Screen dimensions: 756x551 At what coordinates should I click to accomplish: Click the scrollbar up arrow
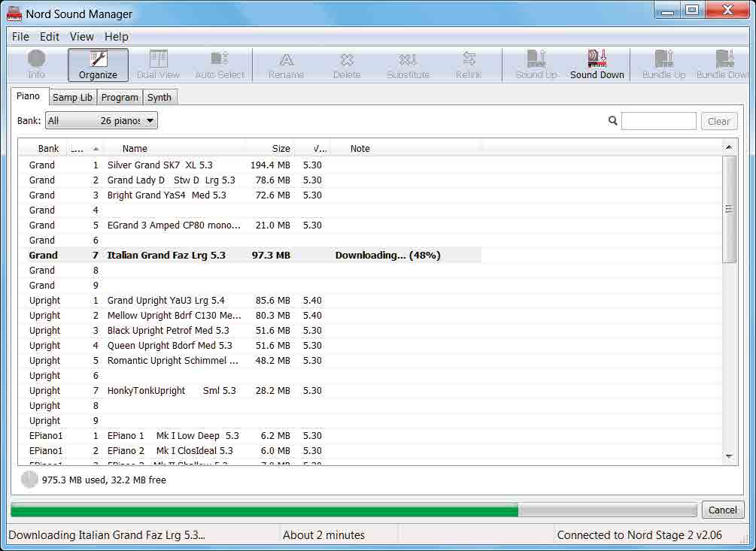coord(729,147)
